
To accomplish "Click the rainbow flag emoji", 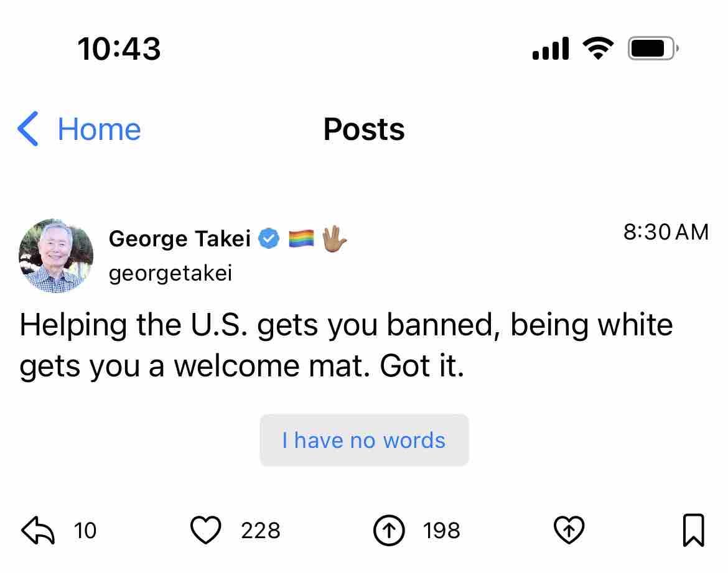I will [x=301, y=239].
